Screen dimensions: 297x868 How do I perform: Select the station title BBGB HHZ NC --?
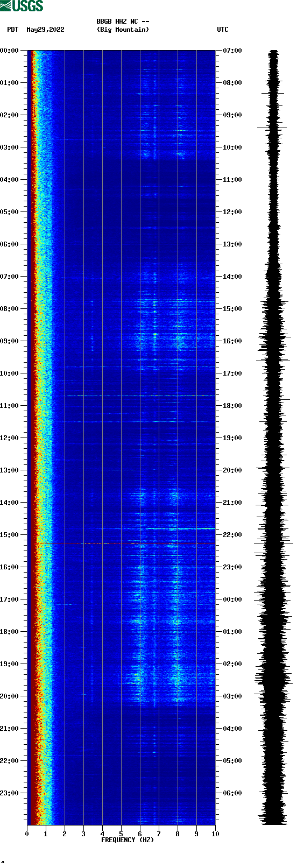123,22
